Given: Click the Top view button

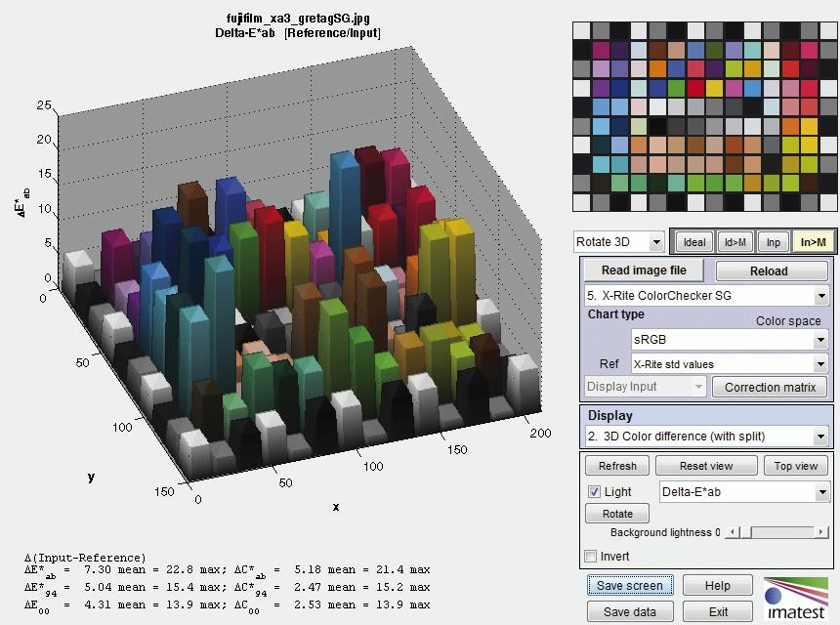Looking at the screenshot, I should coord(796,466).
